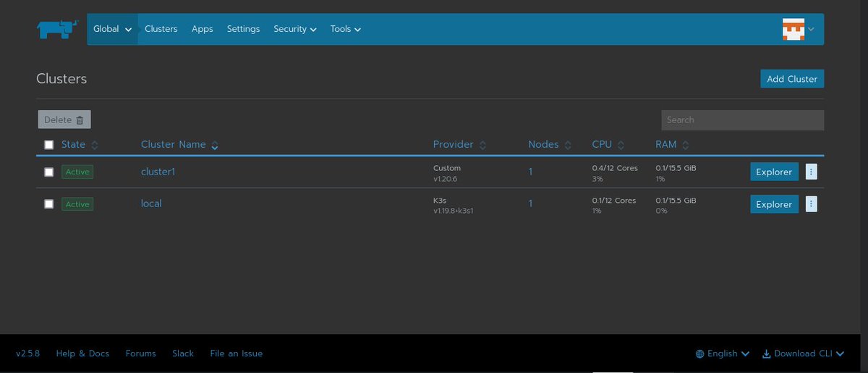Click File an Issue link
Viewport: 868px width, 373px height.
pos(237,353)
